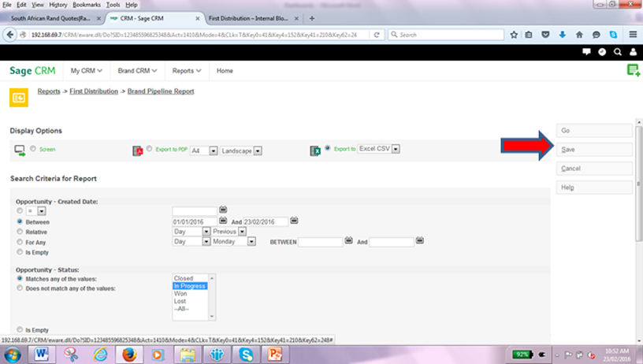Click the Pocket save icon
Image resolution: width=643 pixels, height=364 pixels.
point(545,35)
